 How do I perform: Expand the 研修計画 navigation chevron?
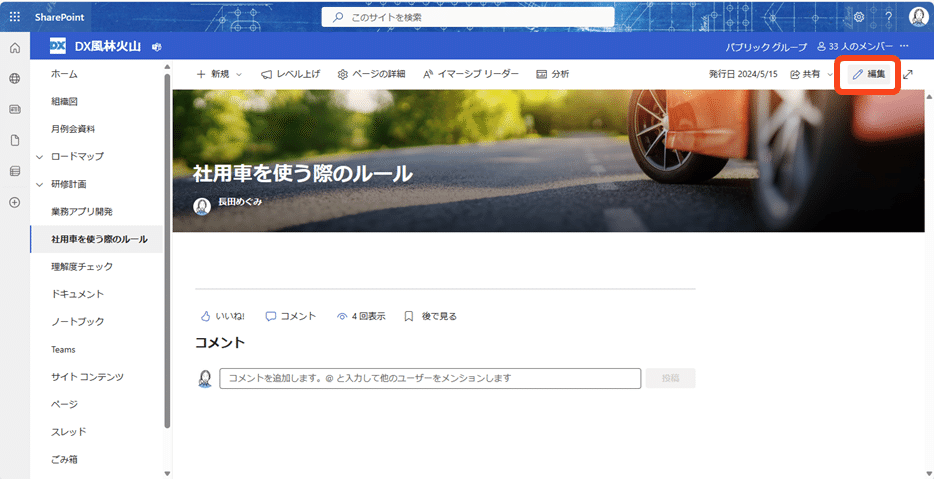[40, 185]
